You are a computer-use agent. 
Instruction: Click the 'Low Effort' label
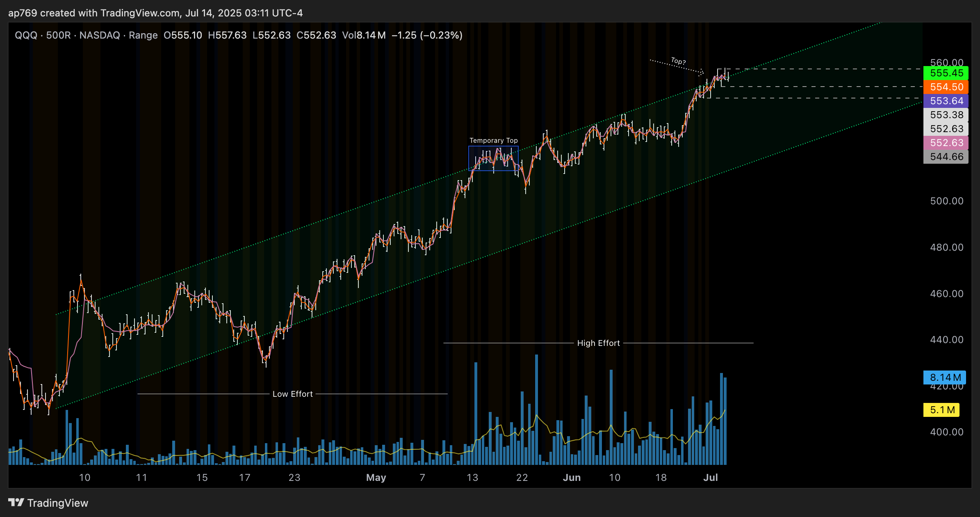pos(293,394)
